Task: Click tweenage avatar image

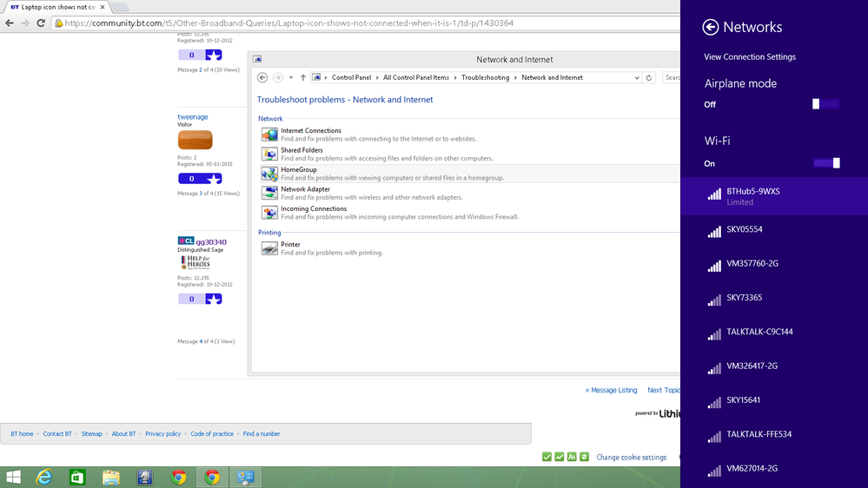Action: 195,140
